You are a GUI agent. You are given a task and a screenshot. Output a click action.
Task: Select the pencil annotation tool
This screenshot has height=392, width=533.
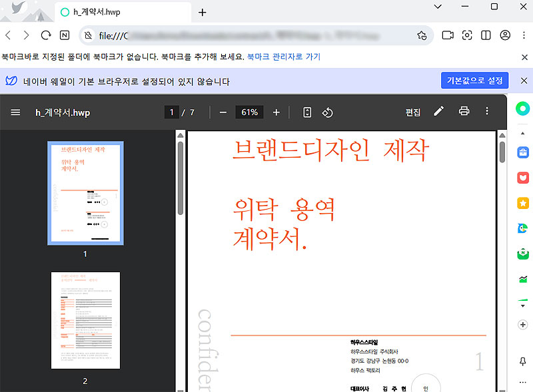(x=438, y=112)
